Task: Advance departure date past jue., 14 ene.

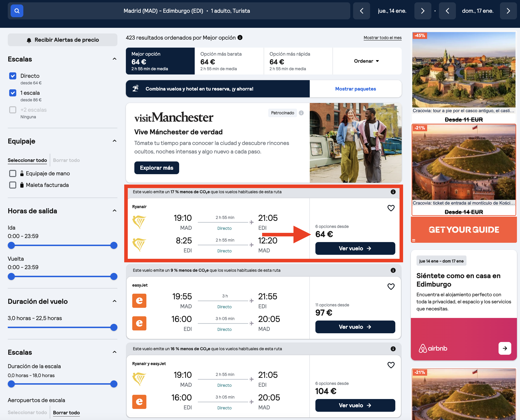Action: [x=422, y=11]
